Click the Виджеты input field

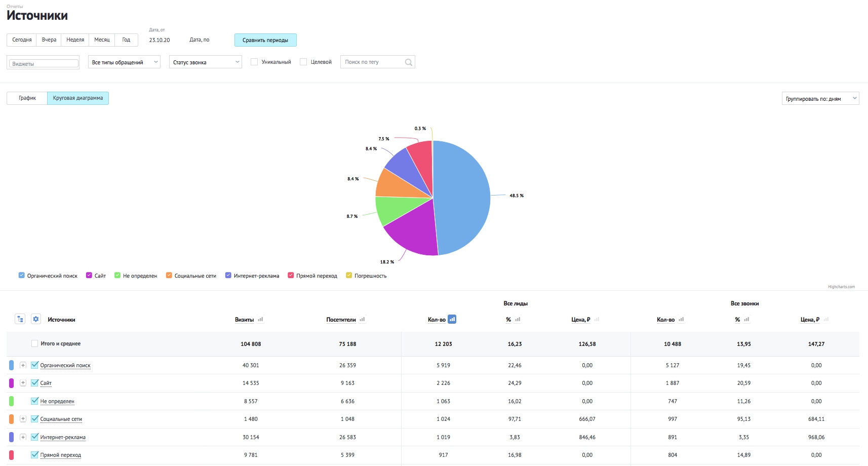43,63
